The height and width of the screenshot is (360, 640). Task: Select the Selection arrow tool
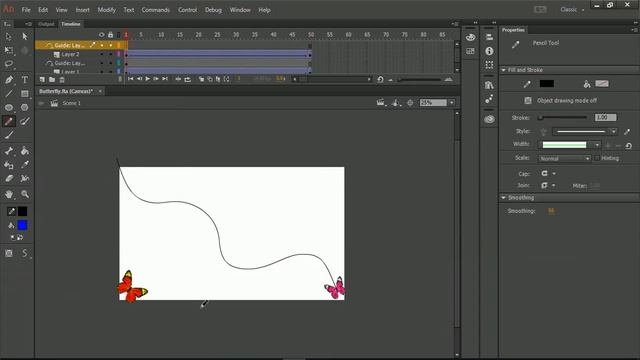[x=9, y=36]
